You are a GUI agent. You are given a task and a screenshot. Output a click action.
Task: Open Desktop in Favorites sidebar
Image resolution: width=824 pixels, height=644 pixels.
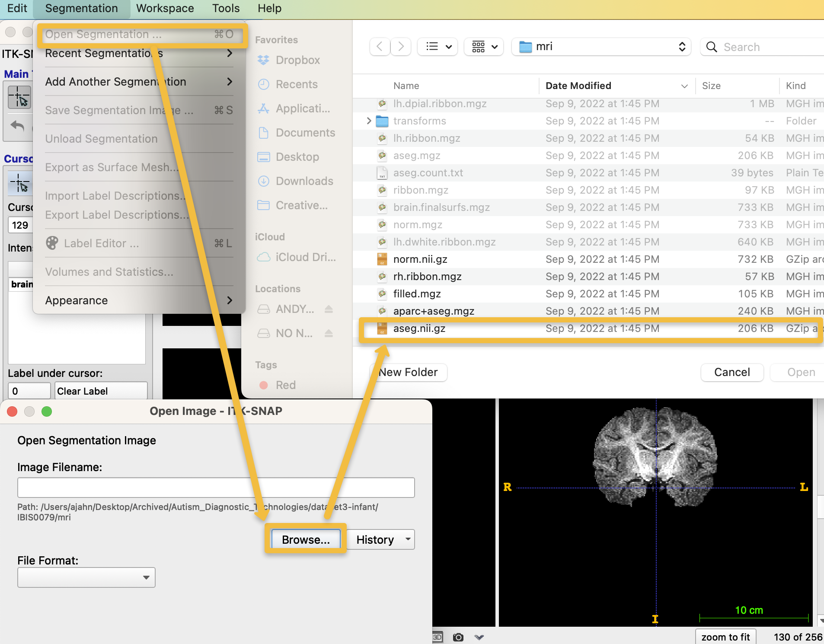(x=288, y=157)
